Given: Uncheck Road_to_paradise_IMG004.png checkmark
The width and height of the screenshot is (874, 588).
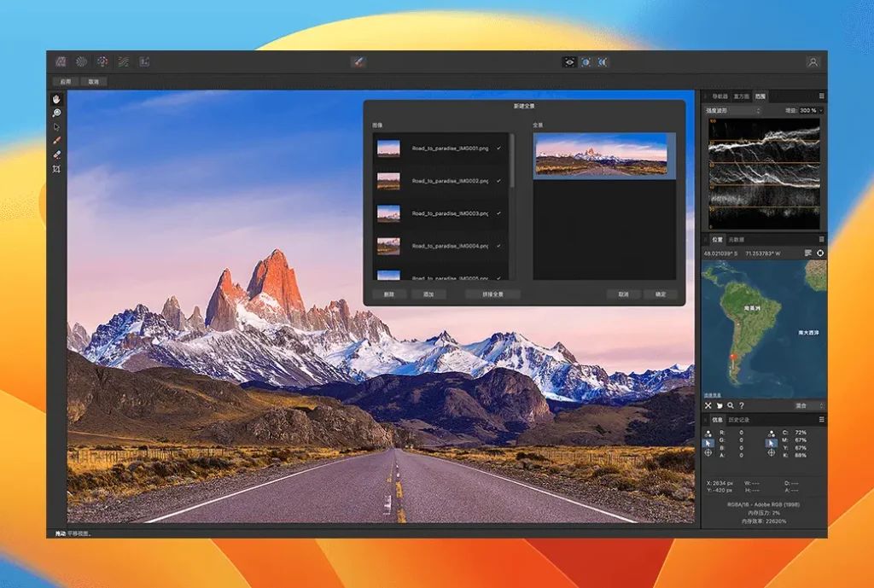Looking at the screenshot, I should click(x=498, y=246).
